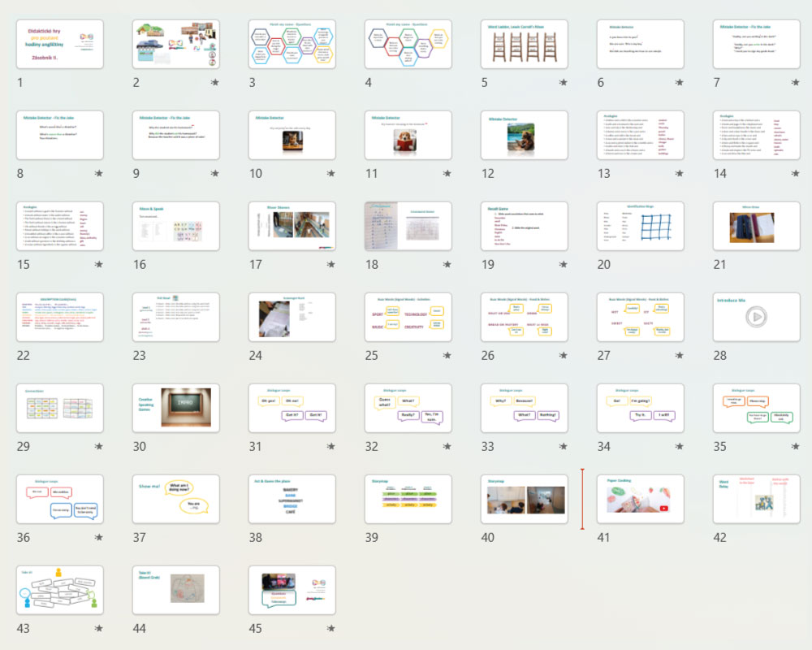Image resolution: width=812 pixels, height=650 pixels.
Task: Select the Take it! (Board Code) slide 44
Action: coord(176,590)
